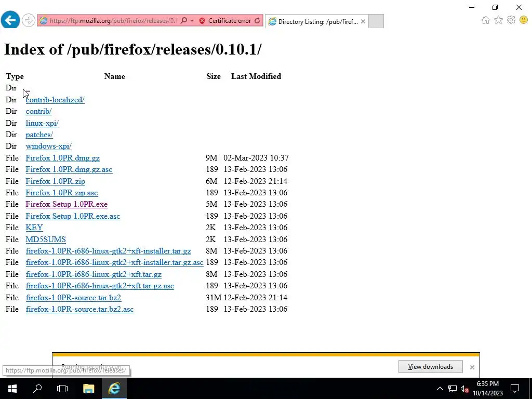This screenshot has width=532, height=399.
Task: Open the contrib-localized/ directory
Action: click(x=55, y=100)
